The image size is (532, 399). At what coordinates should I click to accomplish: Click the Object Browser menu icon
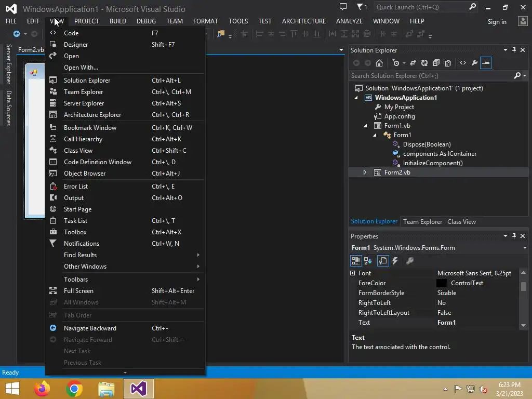click(x=53, y=174)
